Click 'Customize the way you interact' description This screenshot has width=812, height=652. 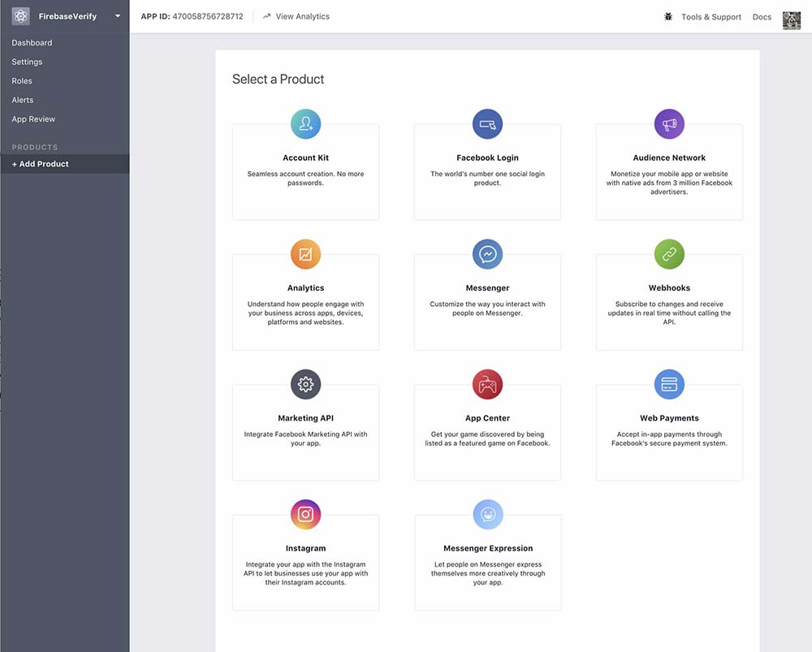487,308
